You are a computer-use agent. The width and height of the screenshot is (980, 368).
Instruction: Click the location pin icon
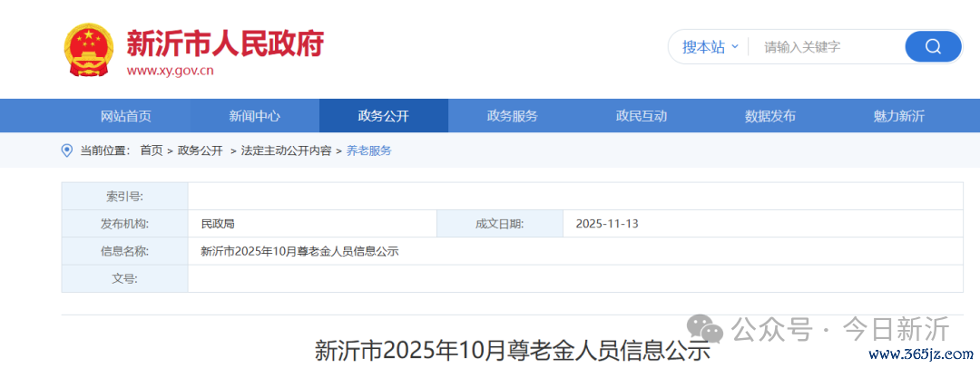(x=66, y=150)
